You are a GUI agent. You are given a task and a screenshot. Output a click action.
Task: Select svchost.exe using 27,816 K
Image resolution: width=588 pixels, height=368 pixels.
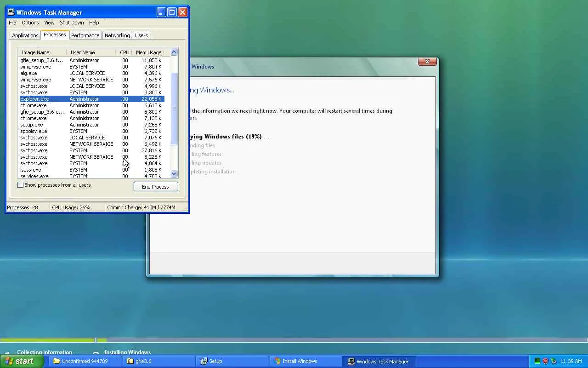[x=91, y=150]
